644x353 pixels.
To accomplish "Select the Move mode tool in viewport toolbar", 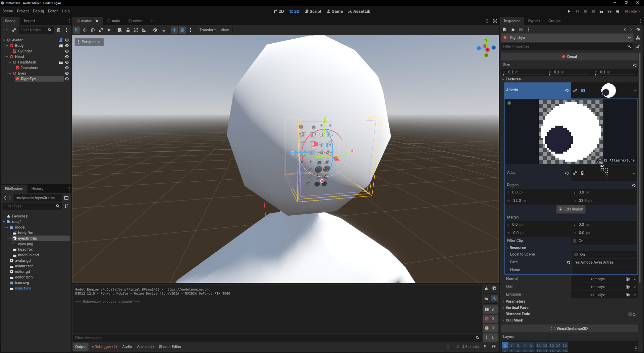I will click(x=85, y=30).
